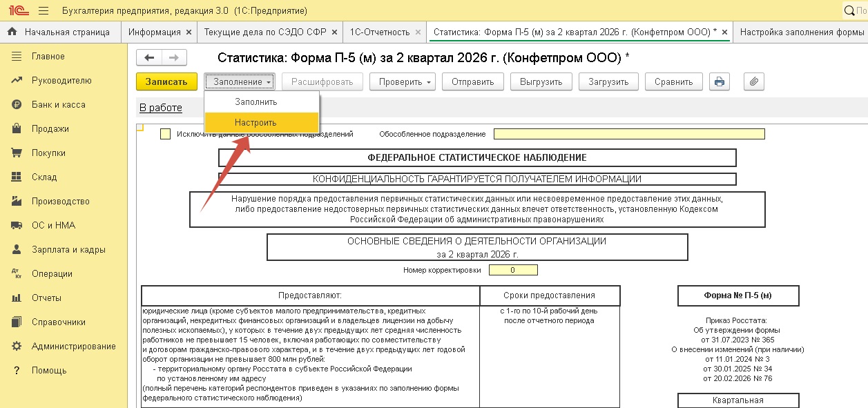Click the Расшифровать button
868x408 pixels.
pos(322,81)
